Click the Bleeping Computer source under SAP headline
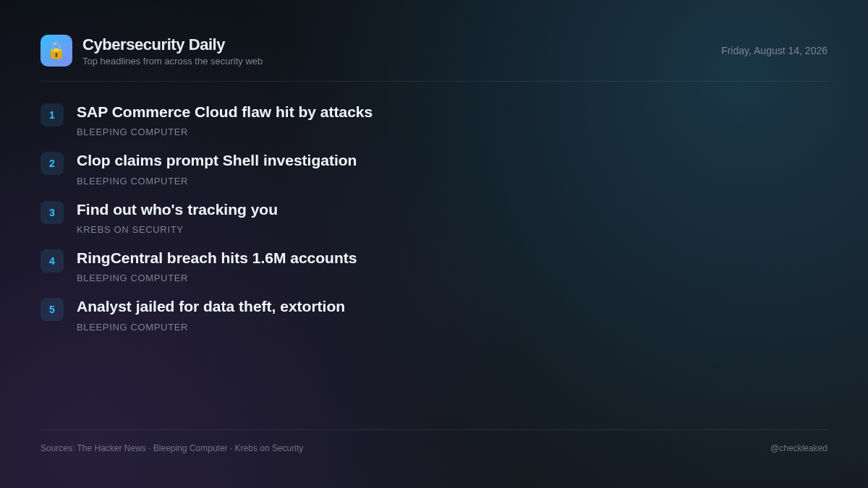Viewport: 868px width, 488px height. 132,132
